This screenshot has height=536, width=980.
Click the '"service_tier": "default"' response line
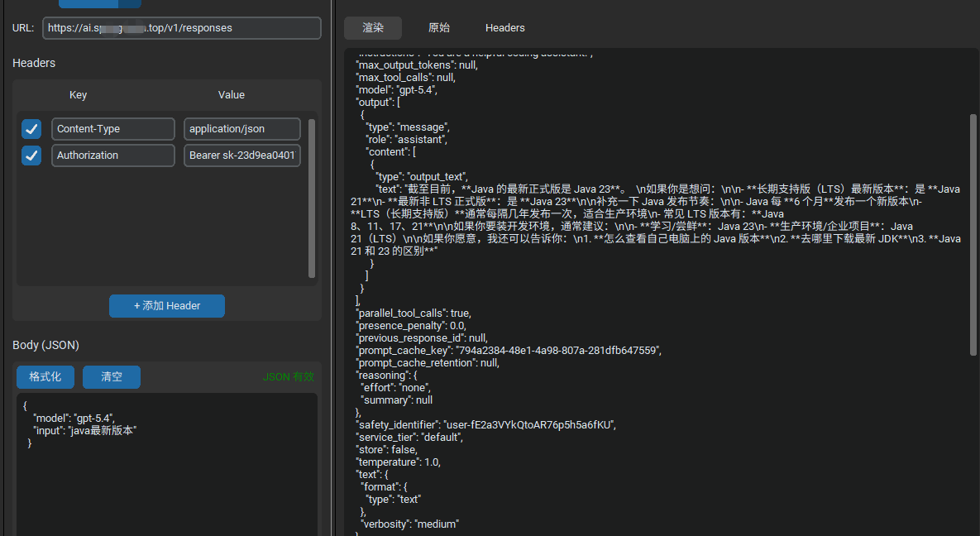(x=410, y=438)
